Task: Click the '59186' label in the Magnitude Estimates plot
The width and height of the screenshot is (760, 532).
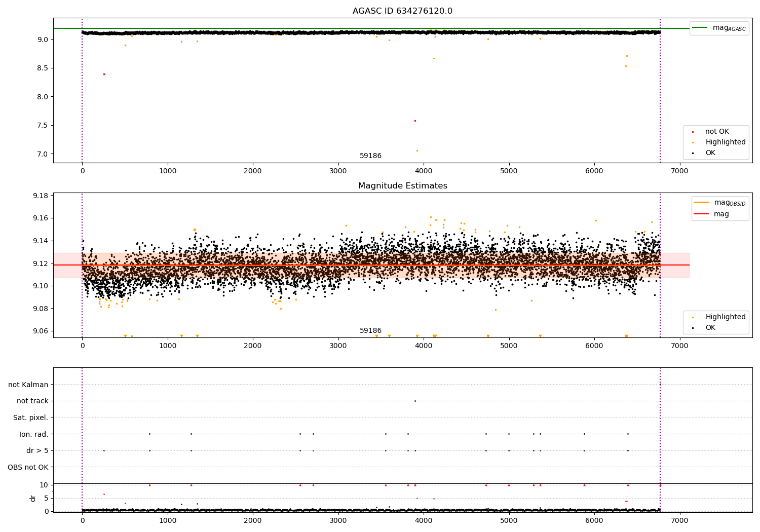Action: point(370,331)
